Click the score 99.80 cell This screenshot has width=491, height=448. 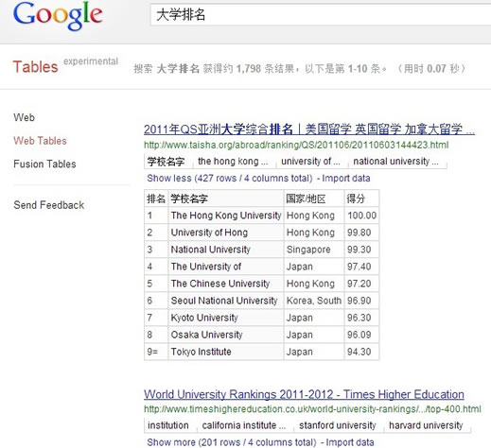tap(361, 233)
